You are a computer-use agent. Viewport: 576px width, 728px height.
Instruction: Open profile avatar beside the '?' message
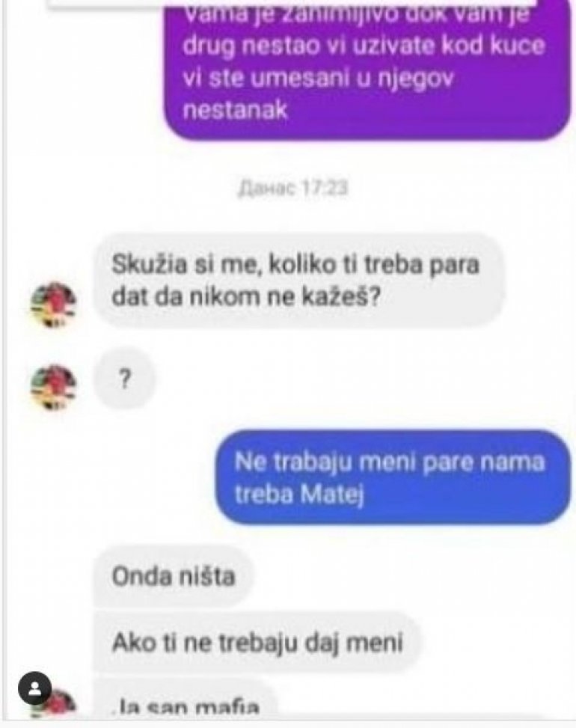click(x=54, y=388)
